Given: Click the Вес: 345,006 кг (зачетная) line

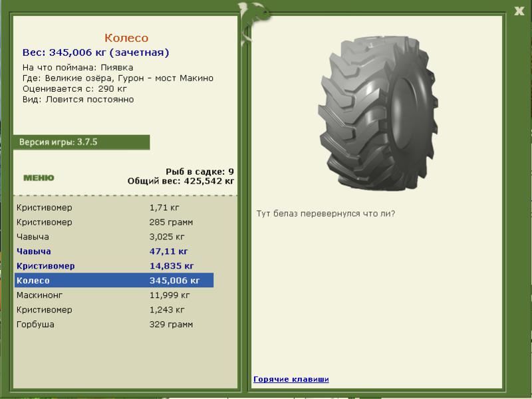Looking at the screenshot, I should tap(96, 53).
